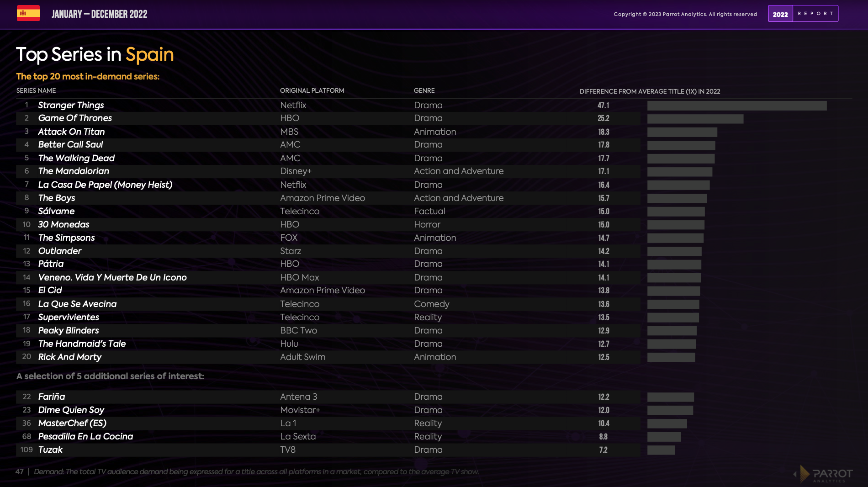Click the Top Series in Spain title
868x487 pixels.
coord(95,55)
